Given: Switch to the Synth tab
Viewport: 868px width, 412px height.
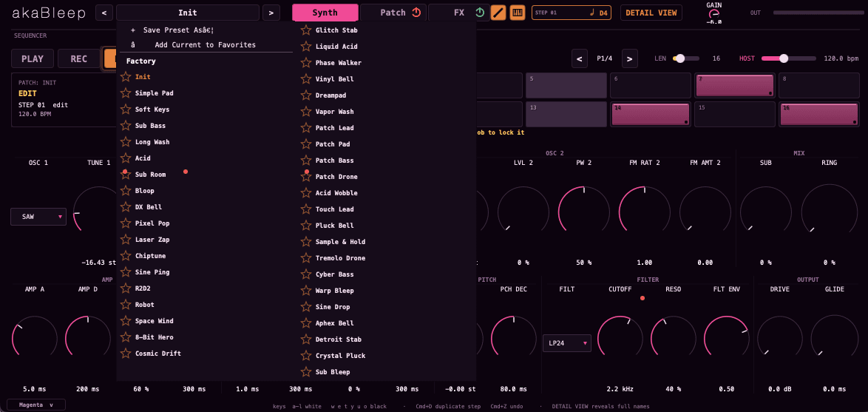Looking at the screenshot, I should coord(325,12).
